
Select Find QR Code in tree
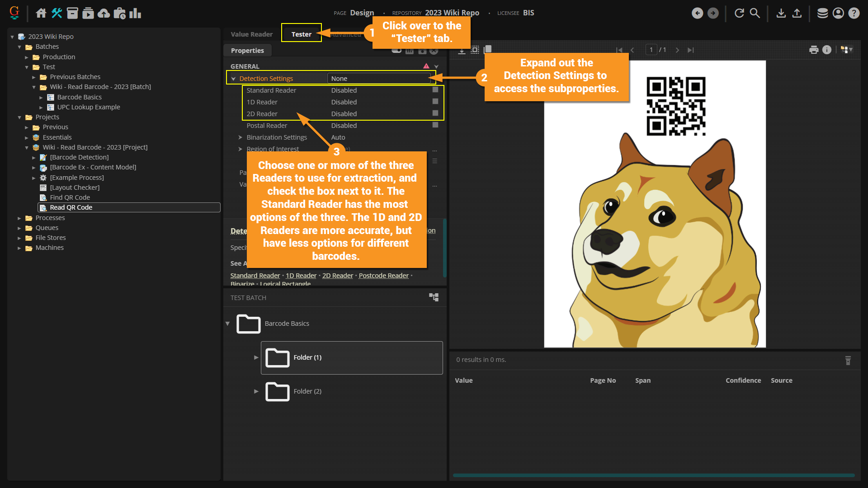coord(70,197)
